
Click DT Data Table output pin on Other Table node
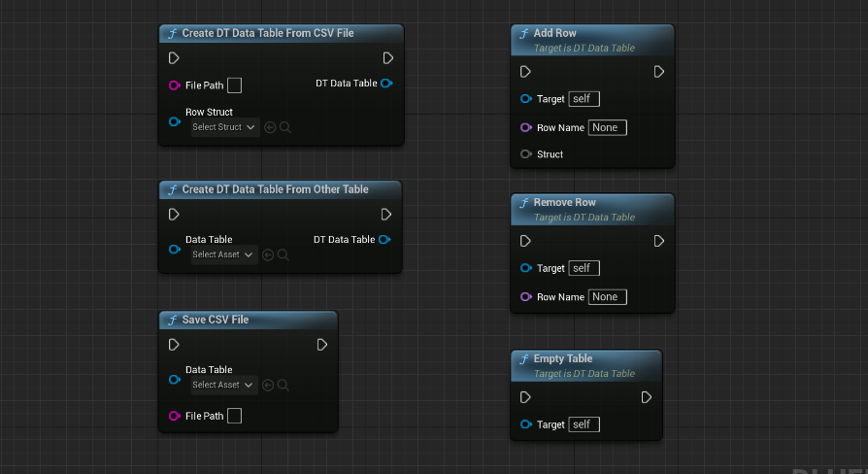[x=384, y=239]
